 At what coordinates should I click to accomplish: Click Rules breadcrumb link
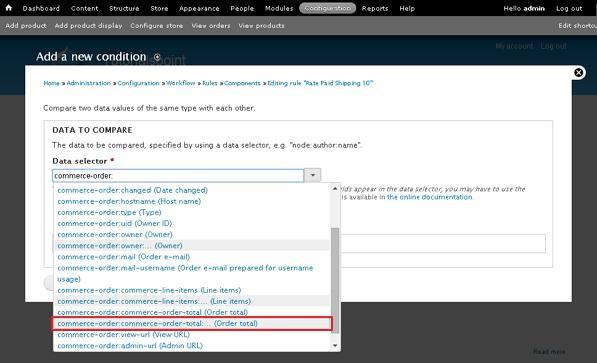coord(210,83)
